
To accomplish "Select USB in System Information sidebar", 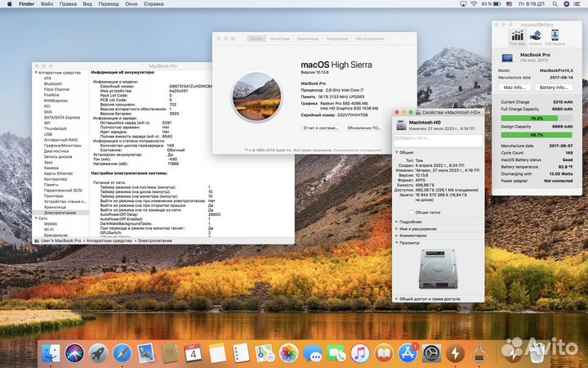I will coord(48,134).
